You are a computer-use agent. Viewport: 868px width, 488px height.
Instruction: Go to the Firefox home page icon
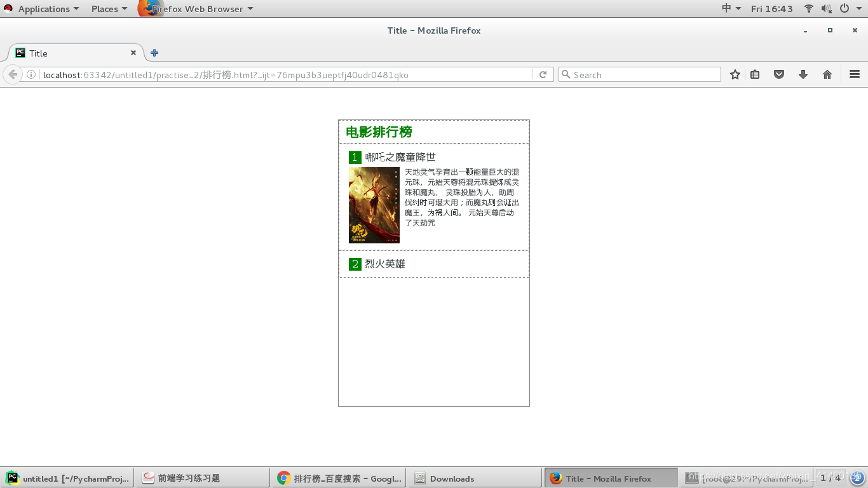(827, 75)
